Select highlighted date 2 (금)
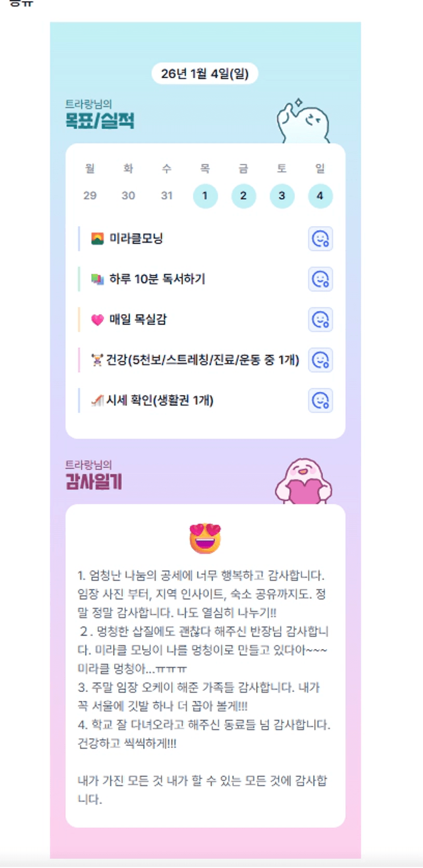 pos(243,196)
